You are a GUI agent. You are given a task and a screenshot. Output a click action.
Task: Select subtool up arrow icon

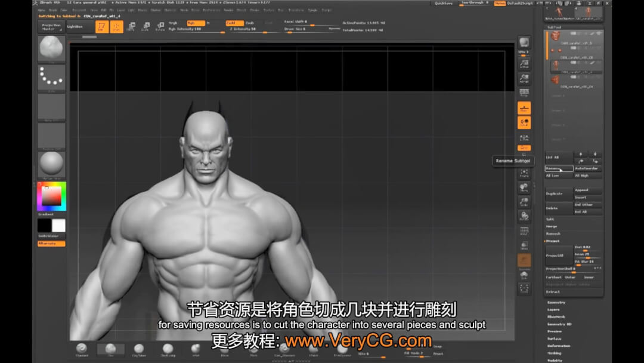581,154
